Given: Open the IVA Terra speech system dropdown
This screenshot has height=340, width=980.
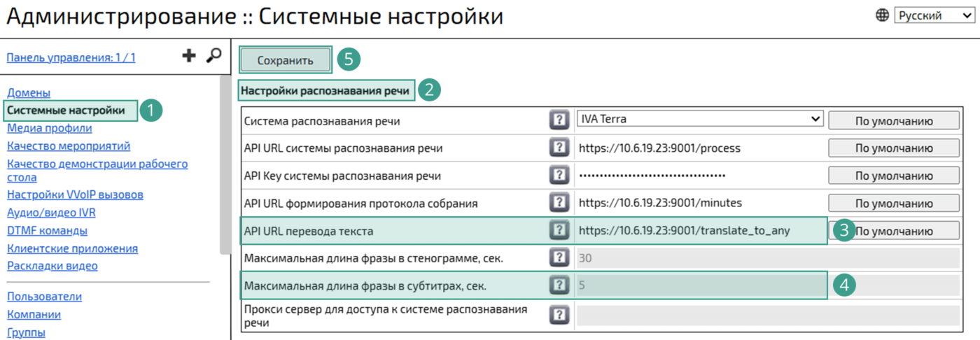Looking at the screenshot, I should point(700,120).
